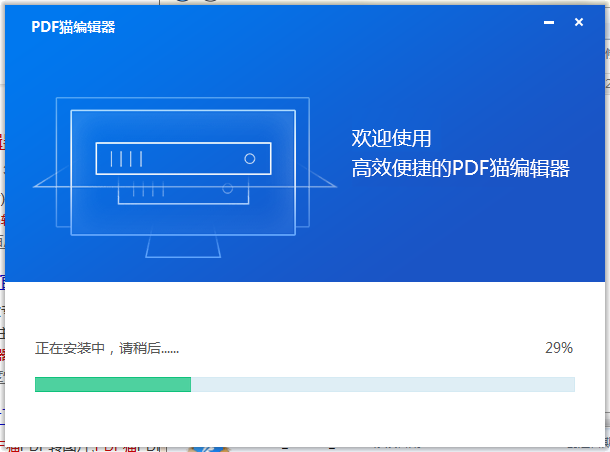The image size is (610, 452).
Task: Click the small circle in the rear device panel
Action: (x=228, y=189)
